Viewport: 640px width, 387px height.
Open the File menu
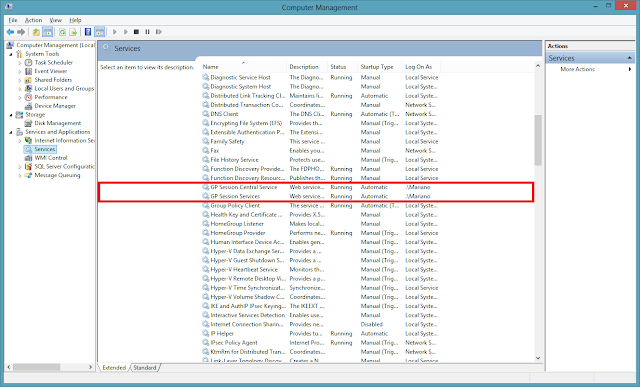coord(13,20)
